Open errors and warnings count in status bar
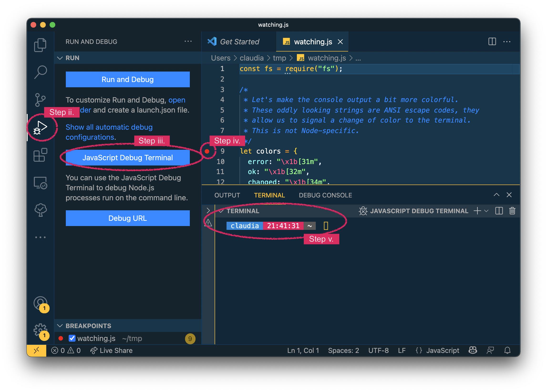The height and width of the screenshot is (392, 547). pos(66,351)
